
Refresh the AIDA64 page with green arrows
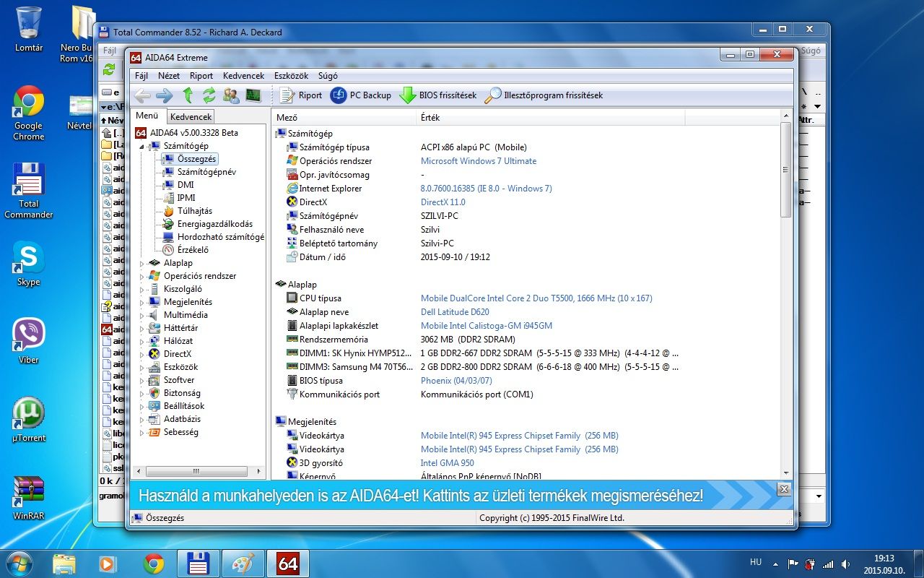click(x=209, y=95)
